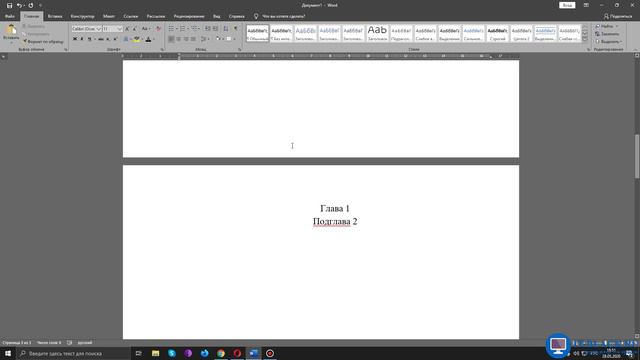This screenshot has width=640, height=360.
Task: Switch to the Review (Рецензирование) tab
Action: pos(189,16)
